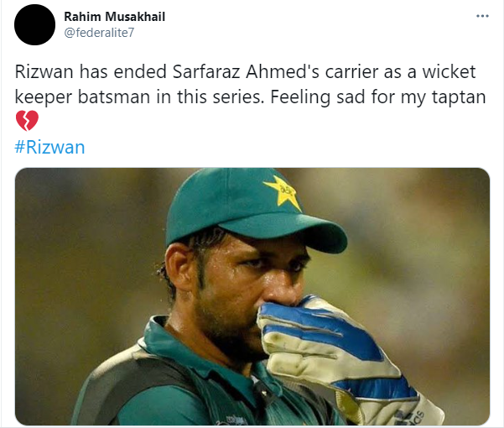Click the black circular profile avatar
504x428 pixels.
click(x=34, y=25)
